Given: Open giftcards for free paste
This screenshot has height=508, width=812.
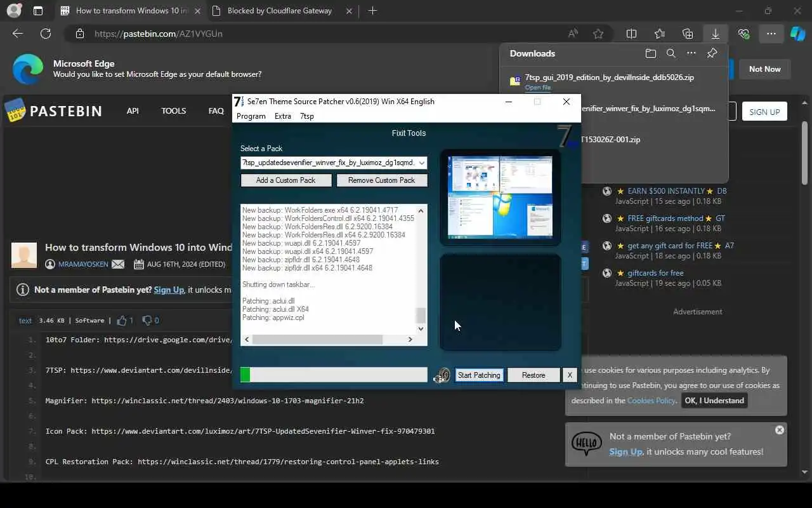Looking at the screenshot, I should coord(655,273).
